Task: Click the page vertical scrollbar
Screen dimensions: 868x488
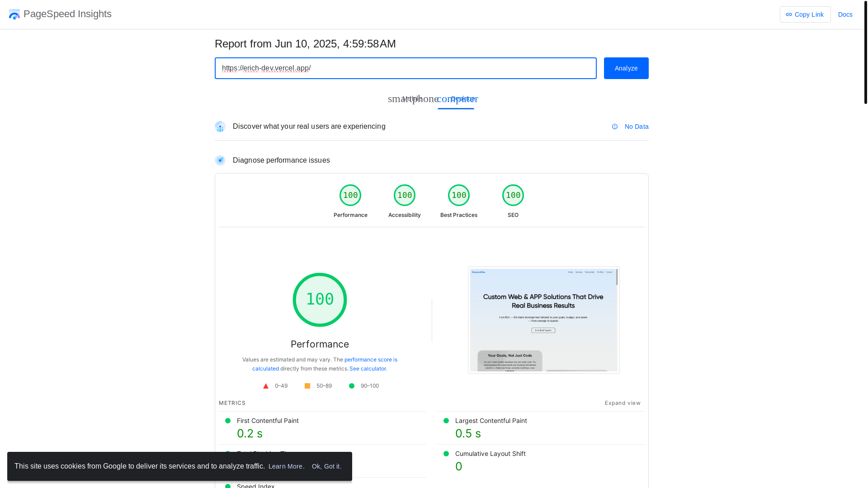Action: tap(866, 52)
